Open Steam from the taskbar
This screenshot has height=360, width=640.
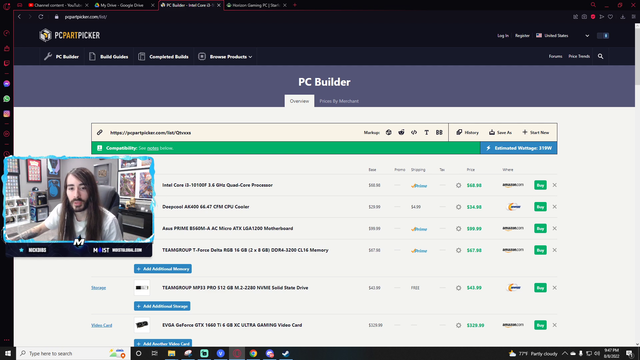[x=286, y=353]
